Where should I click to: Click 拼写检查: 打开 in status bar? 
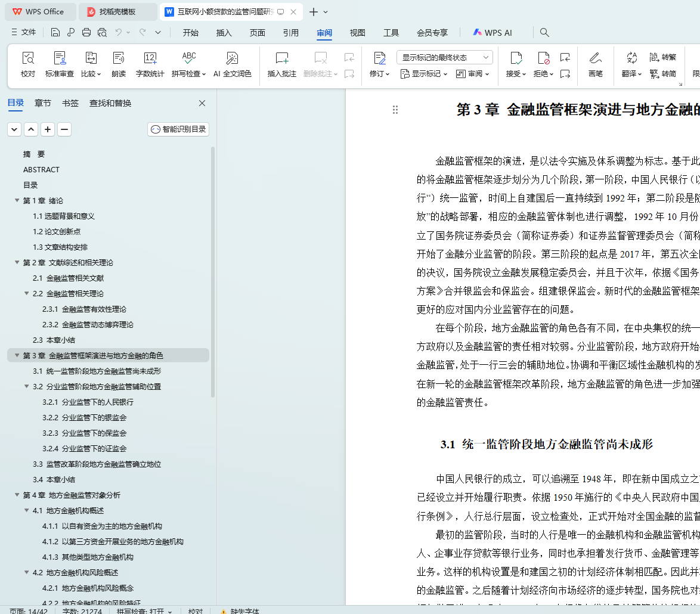click(144, 610)
